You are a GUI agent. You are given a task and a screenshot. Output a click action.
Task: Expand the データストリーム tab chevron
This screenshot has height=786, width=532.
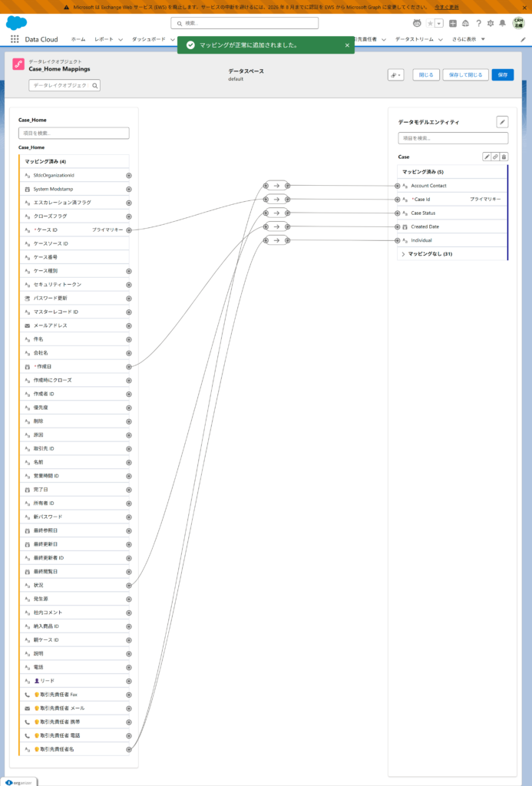[440, 40]
